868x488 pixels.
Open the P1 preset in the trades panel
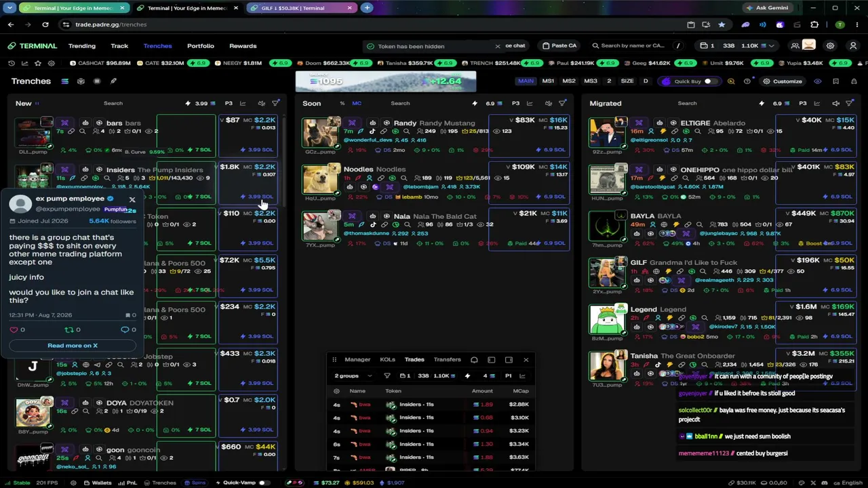click(x=508, y=375)
